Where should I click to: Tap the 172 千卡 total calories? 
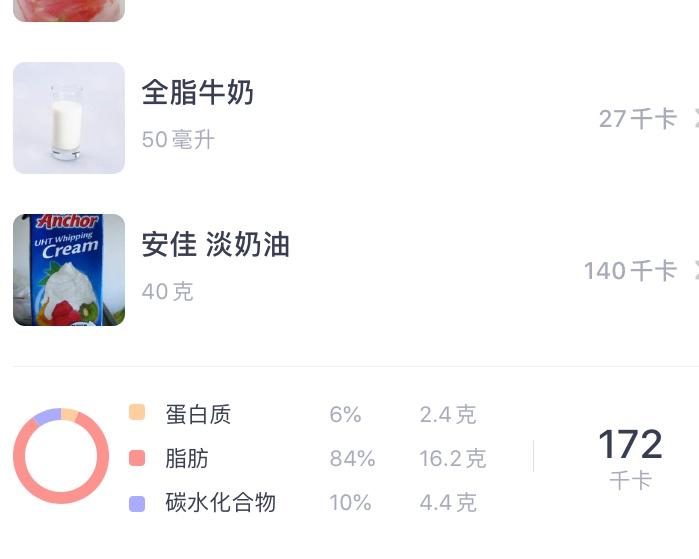(630, 457)
